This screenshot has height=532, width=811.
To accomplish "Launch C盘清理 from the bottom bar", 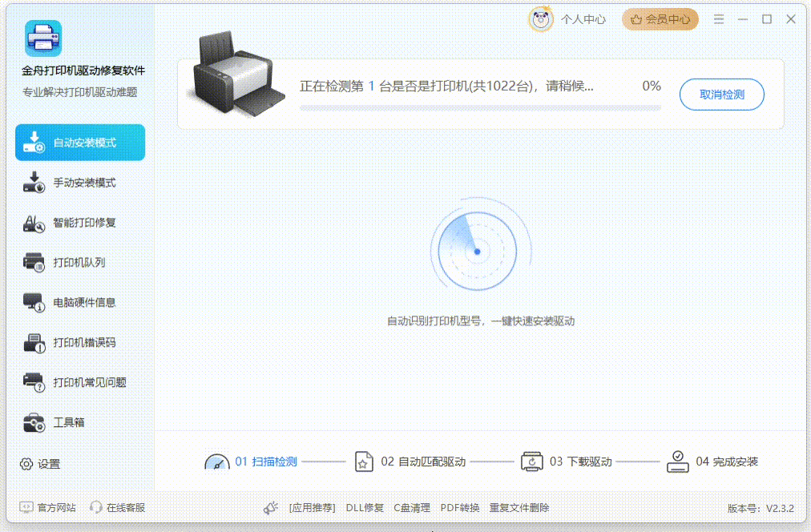I will tap(411, 507).
